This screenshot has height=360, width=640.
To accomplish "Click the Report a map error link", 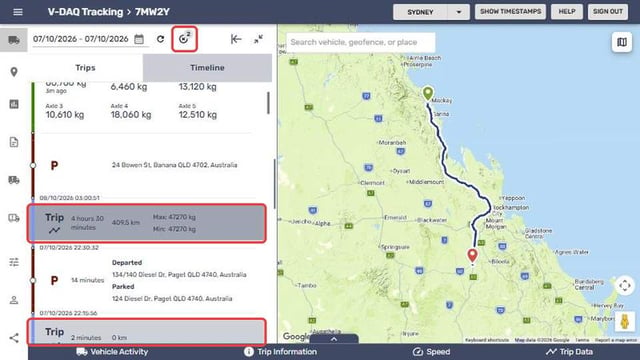I will click(x=616, y=340).
